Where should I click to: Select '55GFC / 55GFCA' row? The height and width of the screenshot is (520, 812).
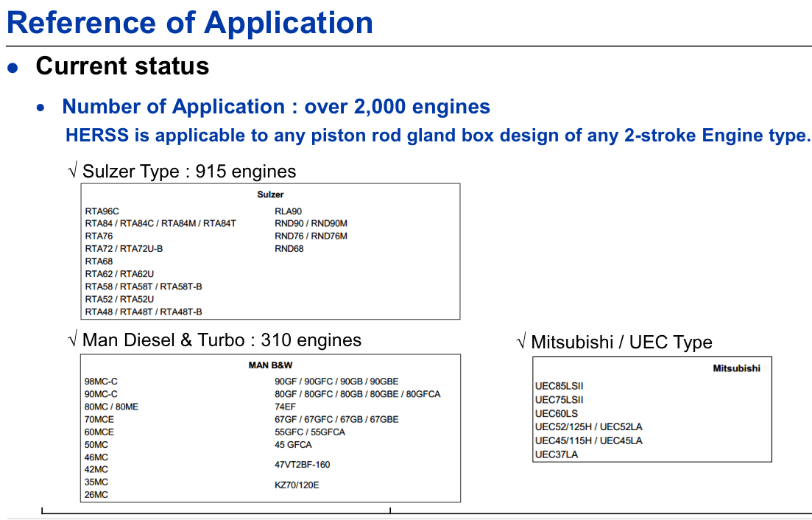[310, 432]
